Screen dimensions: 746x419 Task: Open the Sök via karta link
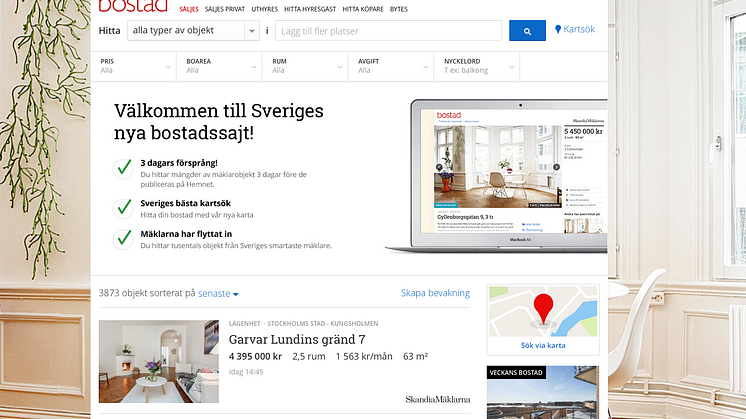(x=543, y=345)
